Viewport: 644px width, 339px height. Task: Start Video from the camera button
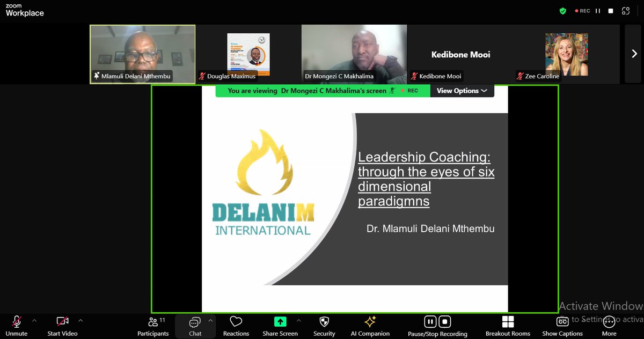pos(62,326)
